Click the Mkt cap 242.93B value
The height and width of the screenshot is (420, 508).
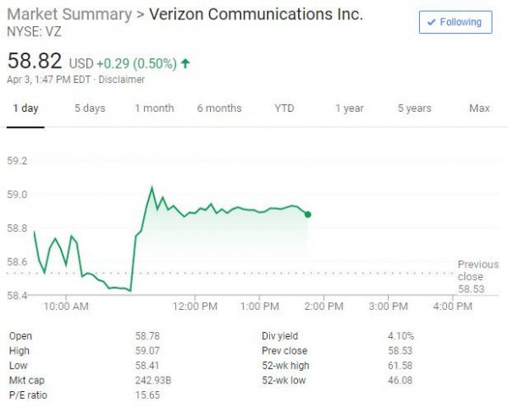pos(154,380)
